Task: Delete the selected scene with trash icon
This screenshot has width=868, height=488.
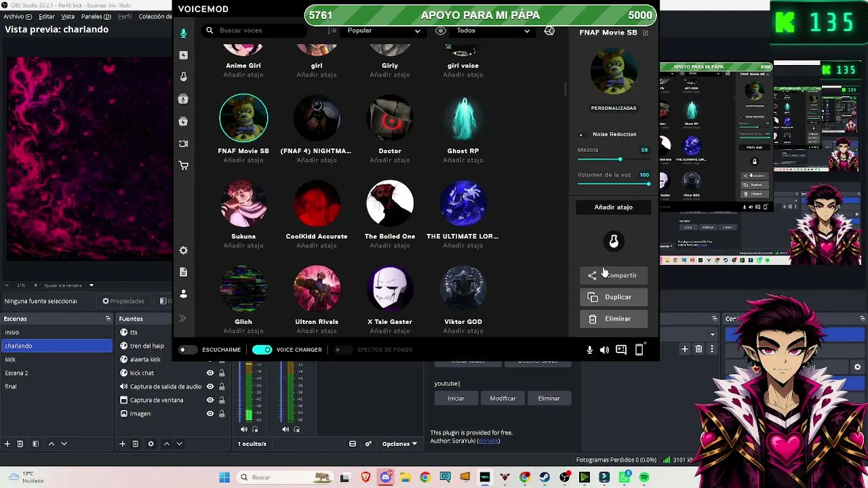Action: point(20,444)
